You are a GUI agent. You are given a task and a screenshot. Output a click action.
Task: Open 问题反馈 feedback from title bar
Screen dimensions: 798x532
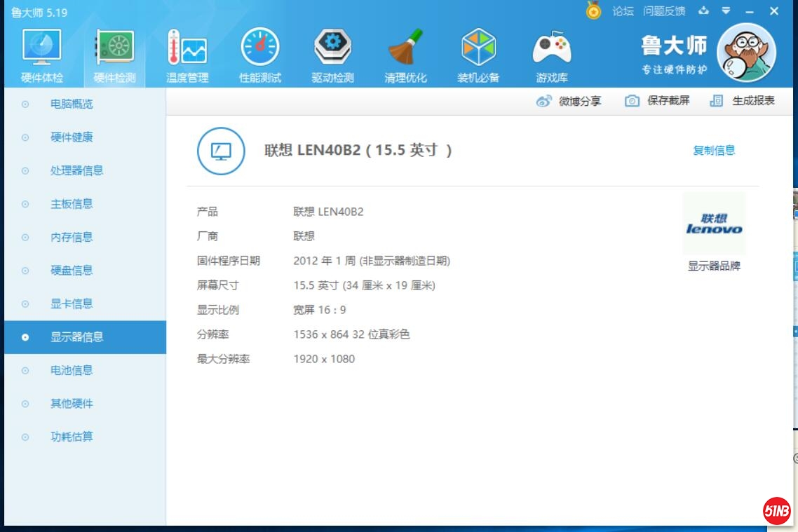point(664,11)
